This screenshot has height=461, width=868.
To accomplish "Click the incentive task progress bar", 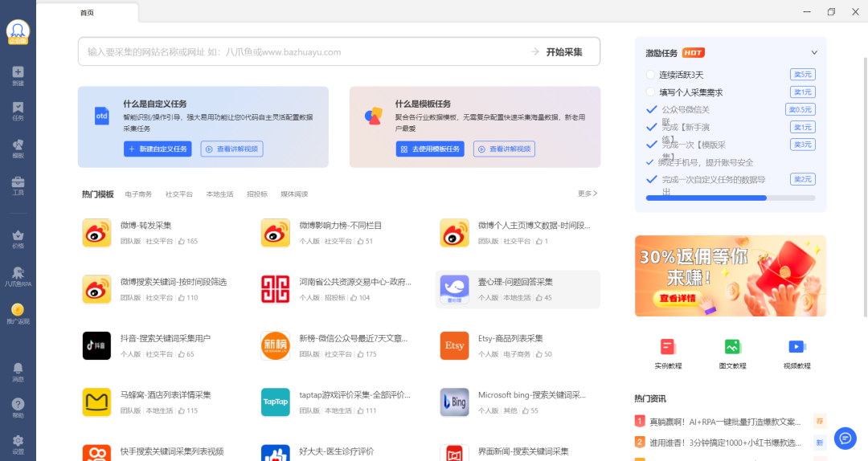I will [731, 198].
